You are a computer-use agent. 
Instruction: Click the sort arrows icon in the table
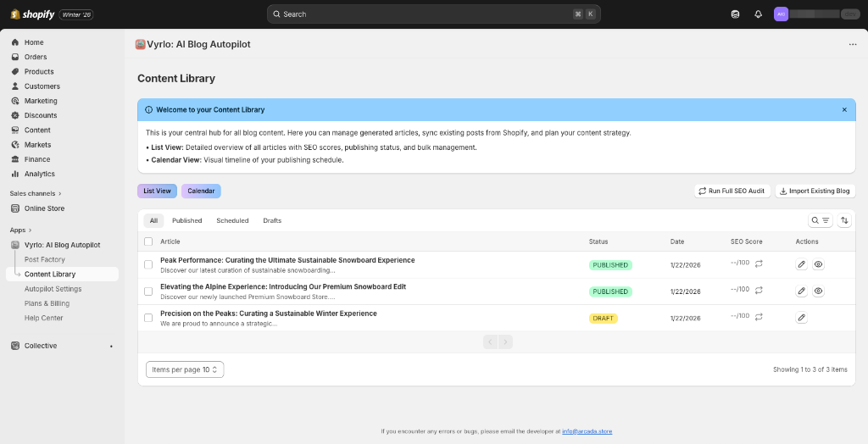(x=844, y=220)
